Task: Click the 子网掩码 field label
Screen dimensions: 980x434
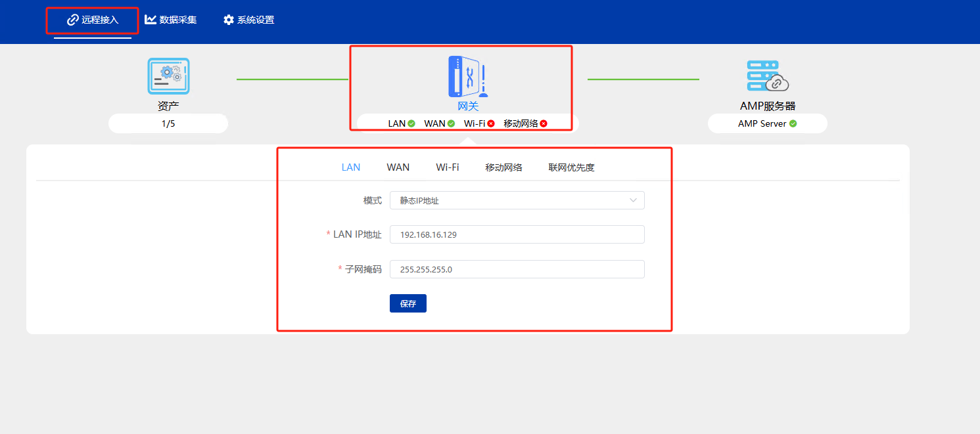Action: pos(363,269)
